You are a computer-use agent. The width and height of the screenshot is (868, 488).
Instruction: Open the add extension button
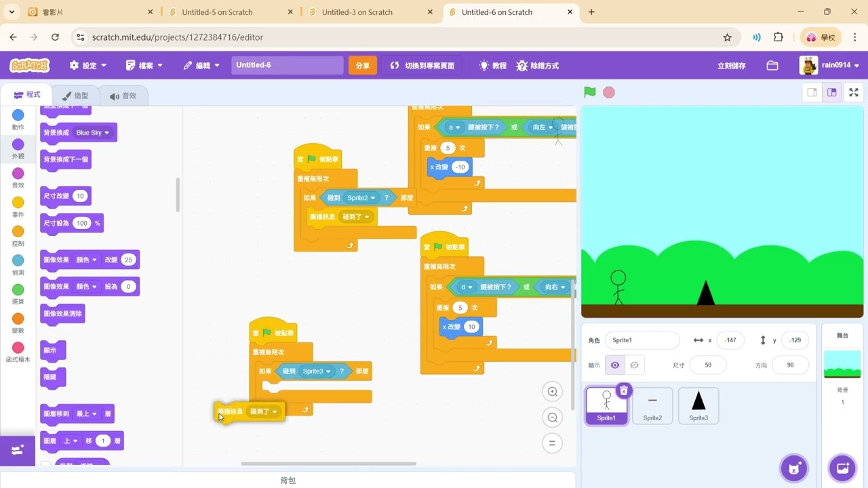[x=18, y=449]
